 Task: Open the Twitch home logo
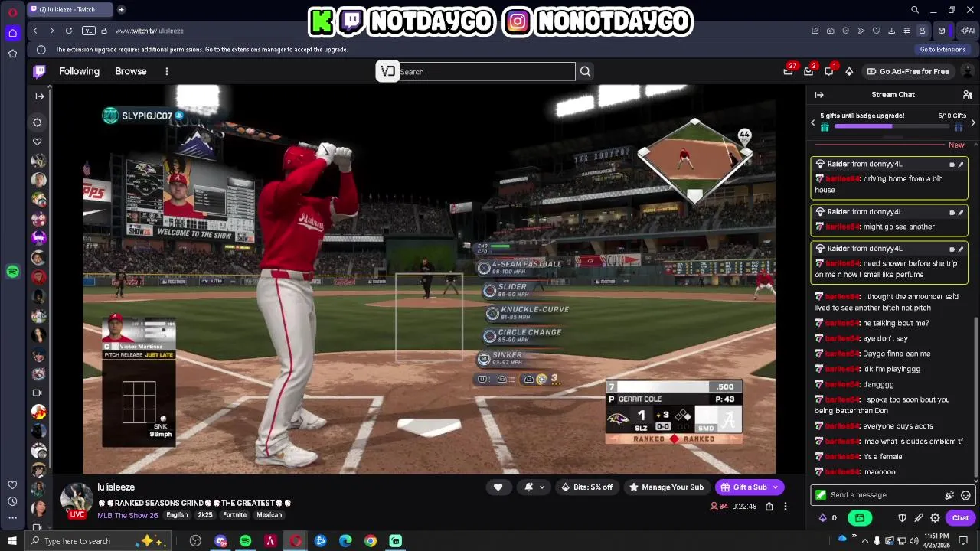point(39,71)
